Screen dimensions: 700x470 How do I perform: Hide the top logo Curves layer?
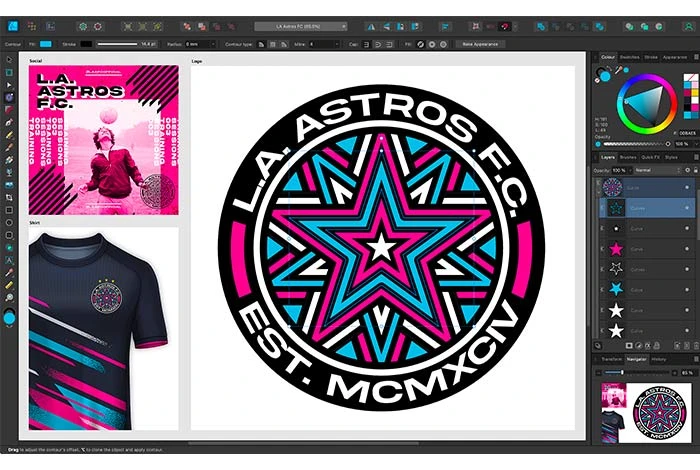tap(688, 187)
